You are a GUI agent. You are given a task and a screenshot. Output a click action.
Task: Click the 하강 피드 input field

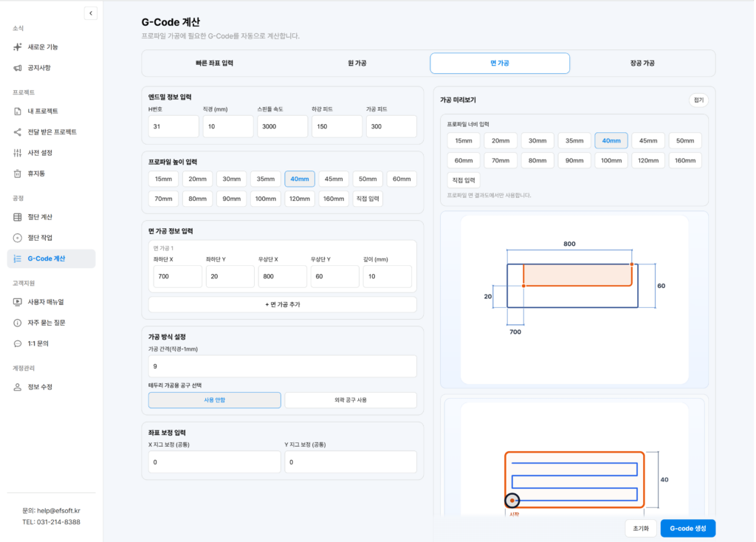337,126
